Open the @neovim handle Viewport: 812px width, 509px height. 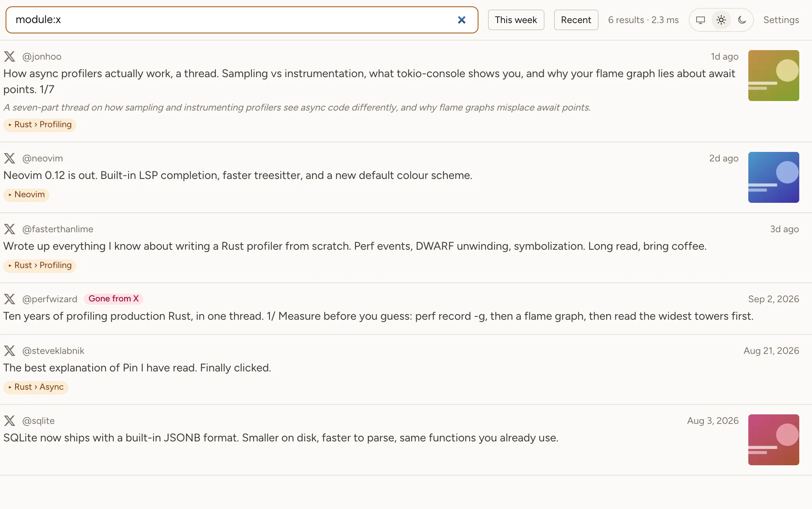43,158
